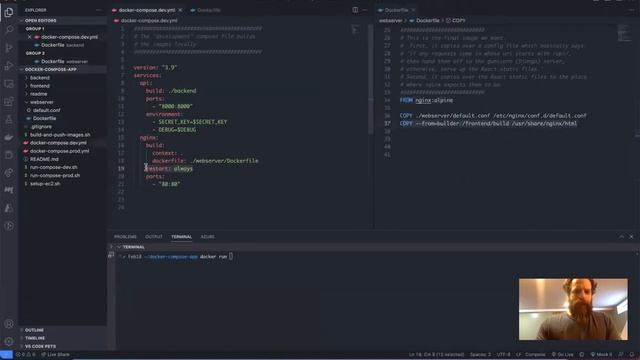
Task: Open docker-compose.prod.yml in the file tree
Action: point(60,151)
